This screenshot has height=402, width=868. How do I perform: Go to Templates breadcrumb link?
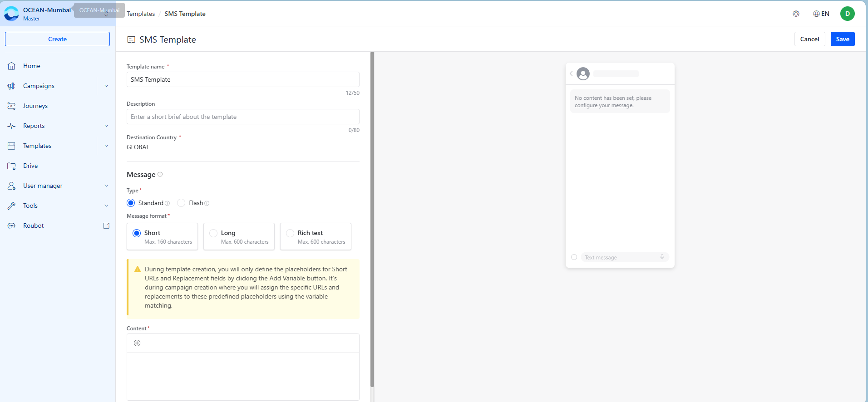click(x=141, y=14)
